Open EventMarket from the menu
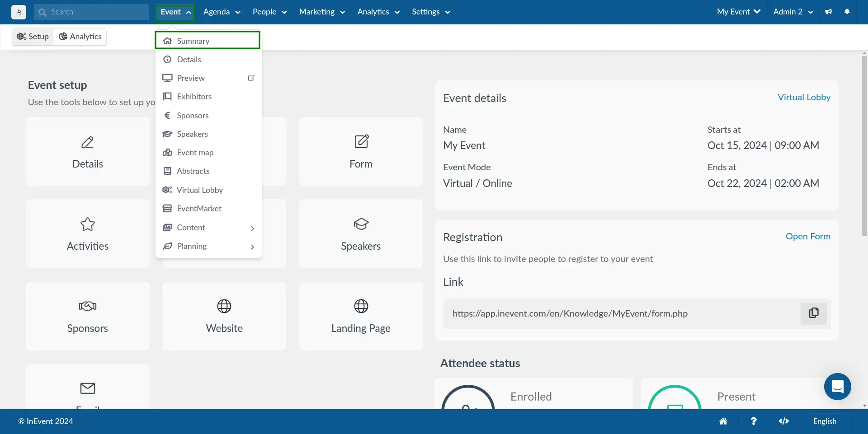868x434 pixels. coord(208,209)
